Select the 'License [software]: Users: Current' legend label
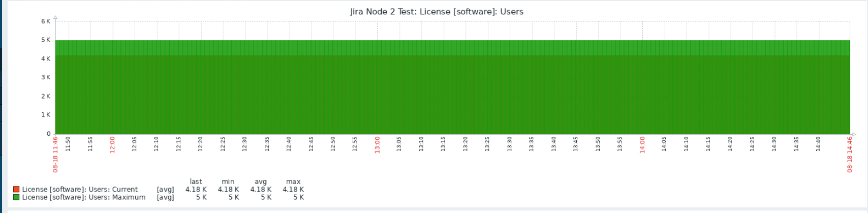The height and width of the screenshot is (213, 868). (x=80, y=189)
